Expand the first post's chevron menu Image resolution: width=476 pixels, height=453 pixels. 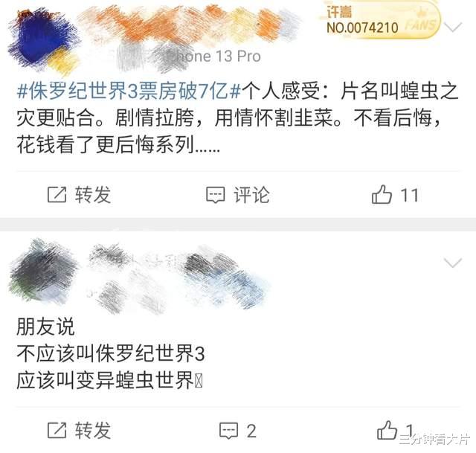pyautogui.click(x=453, y=28)
